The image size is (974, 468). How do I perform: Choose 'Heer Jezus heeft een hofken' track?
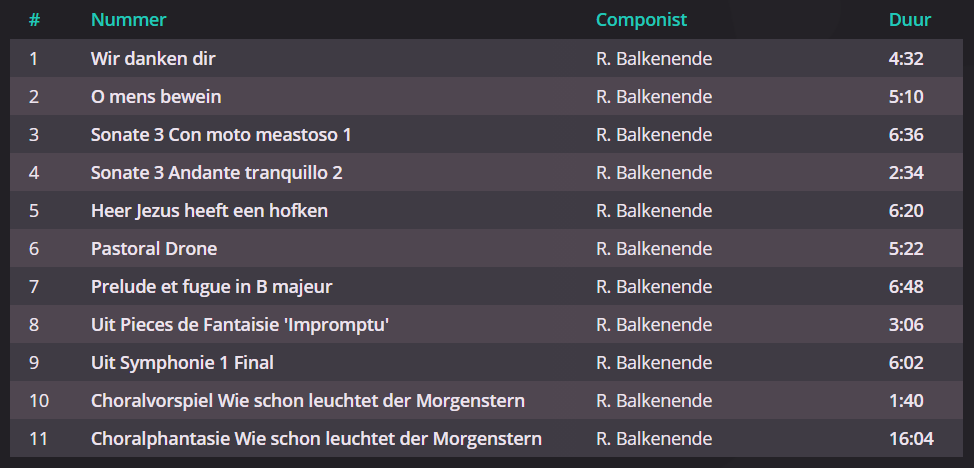tap(486, 211)
